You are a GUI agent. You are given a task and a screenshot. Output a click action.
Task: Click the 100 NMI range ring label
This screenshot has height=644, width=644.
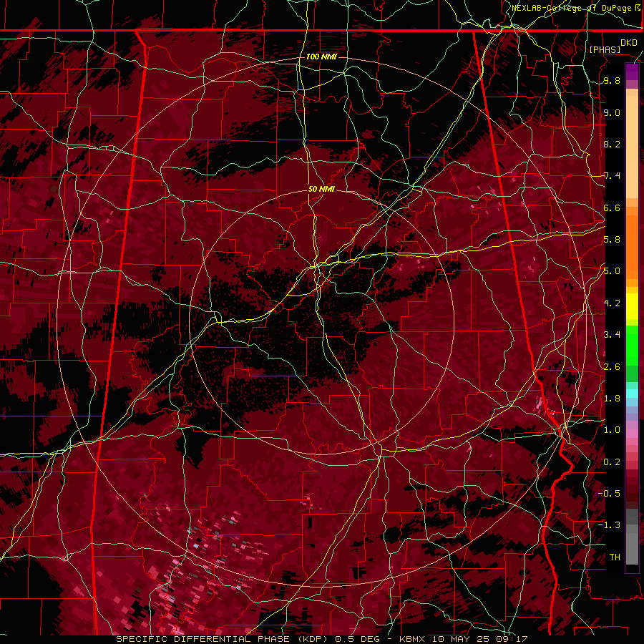(x=321, y=57)
